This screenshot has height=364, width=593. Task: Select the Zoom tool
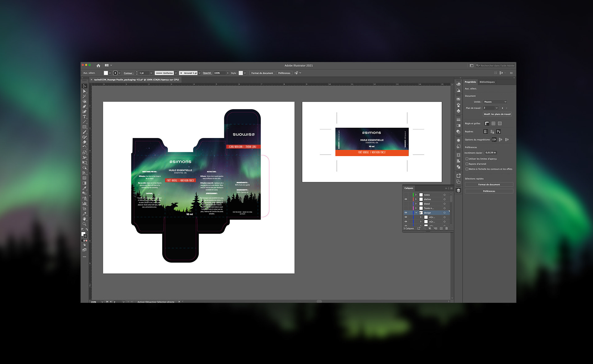click(x=84, y=224)
